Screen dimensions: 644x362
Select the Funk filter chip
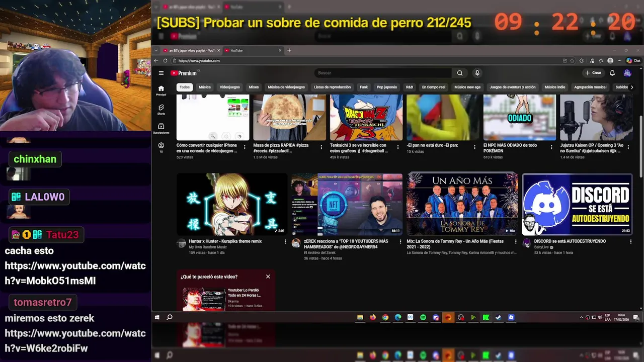click(364, 87)
